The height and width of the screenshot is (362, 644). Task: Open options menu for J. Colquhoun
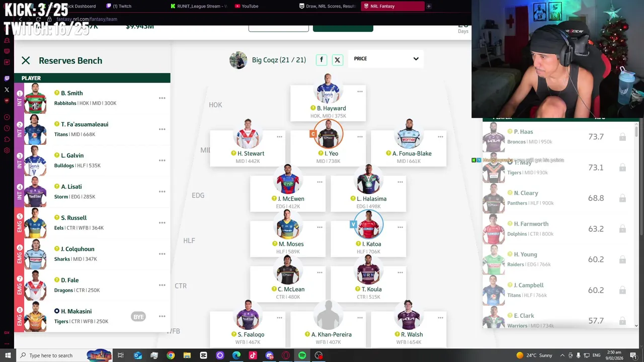click(162, 254)
